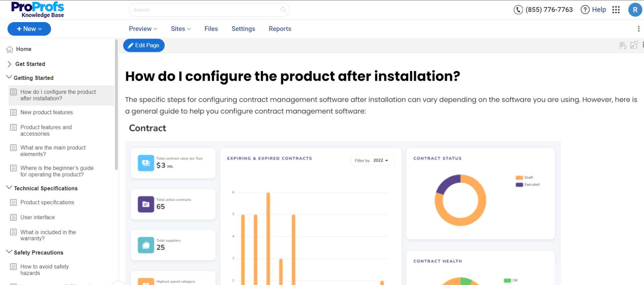
Task: Click the Edit Page button
Action: tap(144, 45)
